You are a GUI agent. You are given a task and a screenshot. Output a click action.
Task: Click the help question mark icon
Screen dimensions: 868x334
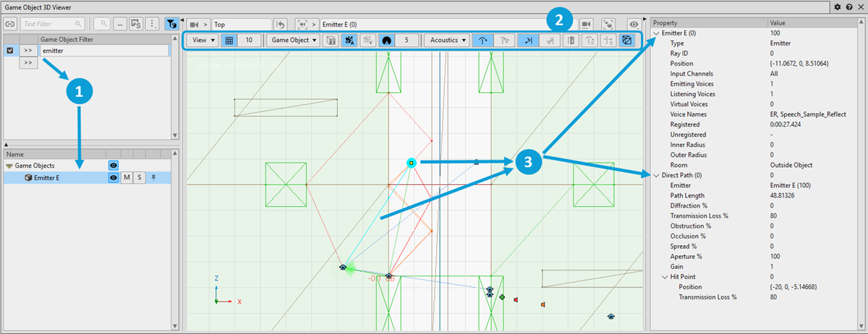(x=849, y=7)
